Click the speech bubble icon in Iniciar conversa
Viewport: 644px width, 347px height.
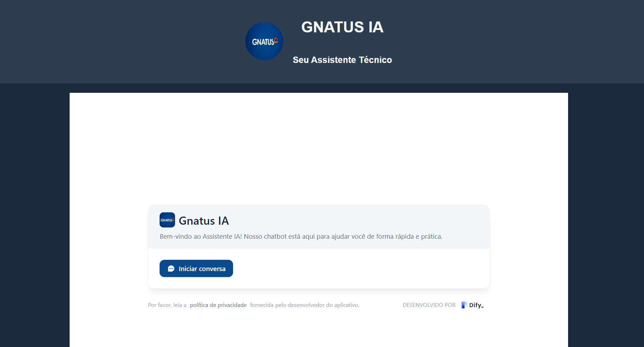click(171, 269)
